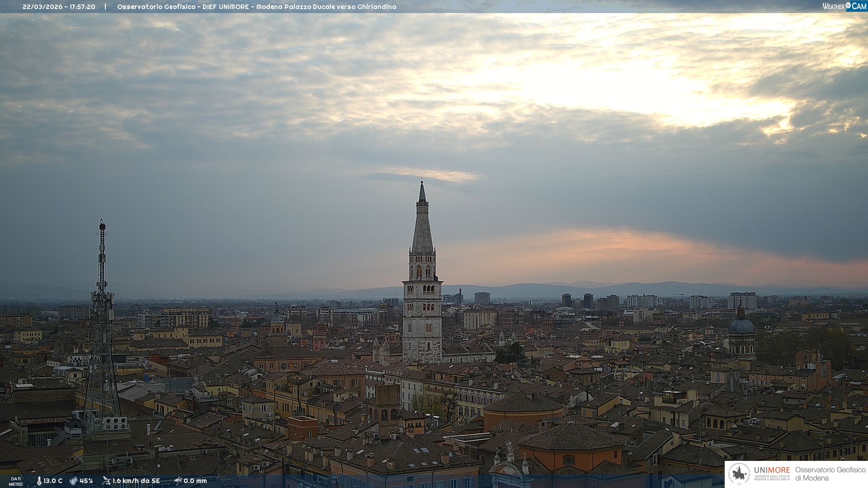868x488 pixels.
Task: Click the UNIMORE text in footer logo
Action: pyautogui.click(x=772, y=470)
